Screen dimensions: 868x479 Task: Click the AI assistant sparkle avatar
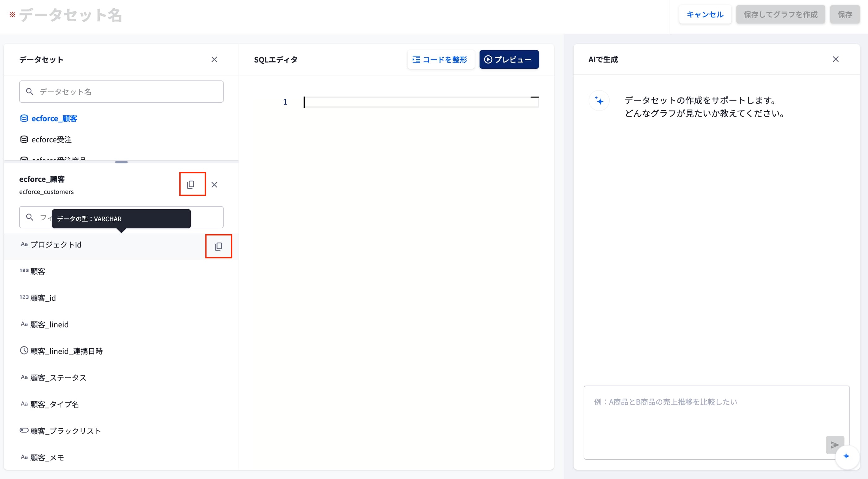[x=599, y=101]
